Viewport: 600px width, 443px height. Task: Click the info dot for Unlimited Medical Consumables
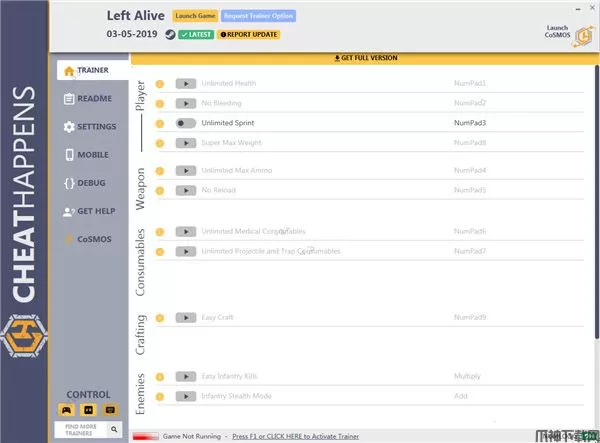coord(160,232)
